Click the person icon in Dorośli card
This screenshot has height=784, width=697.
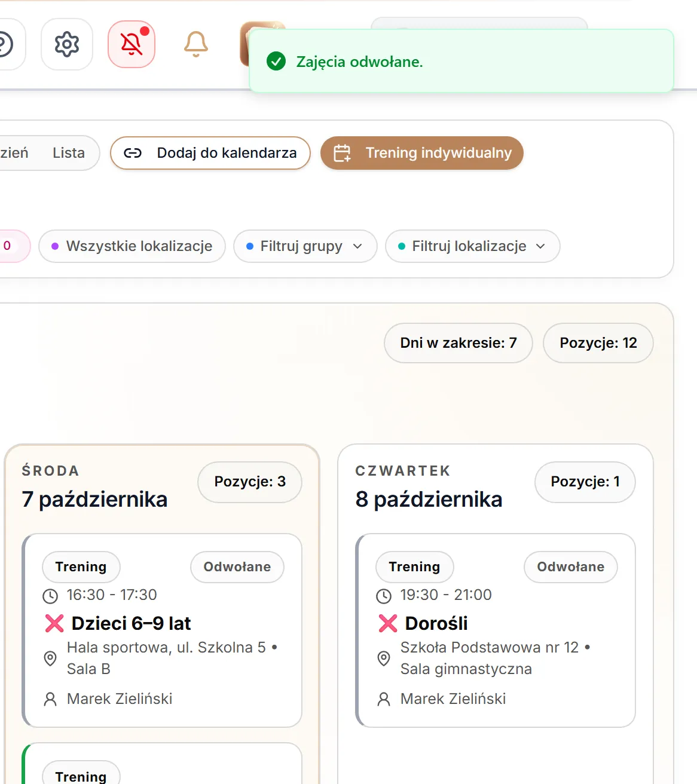384,699
